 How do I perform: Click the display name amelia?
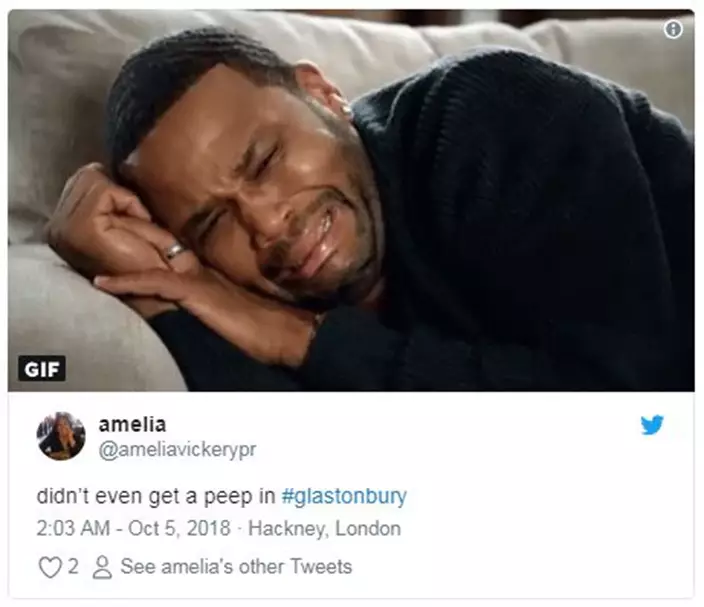click(132, 424)
